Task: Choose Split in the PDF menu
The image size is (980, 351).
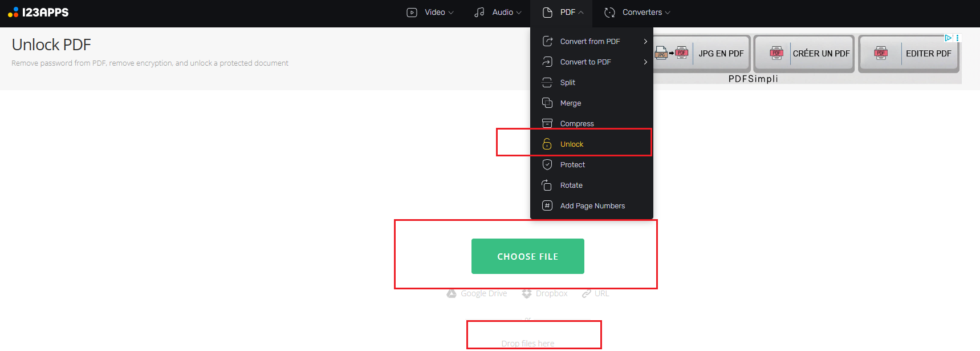Action: click(x=592, y=82)
